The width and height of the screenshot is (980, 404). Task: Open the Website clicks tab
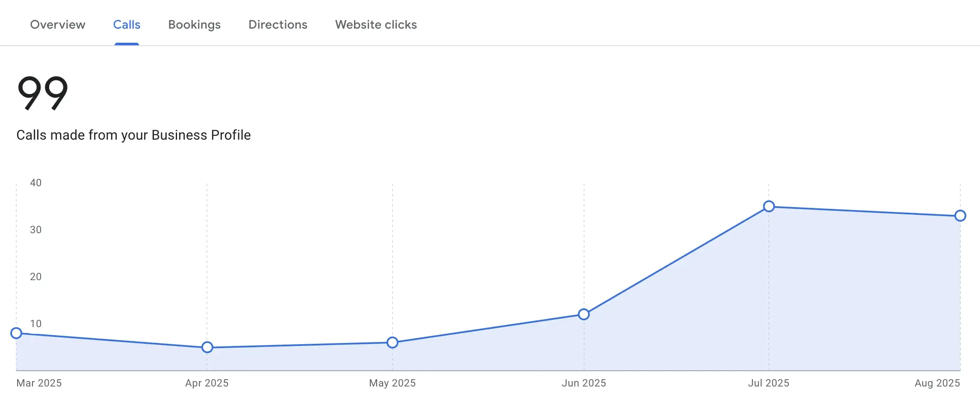coord(376,25)
